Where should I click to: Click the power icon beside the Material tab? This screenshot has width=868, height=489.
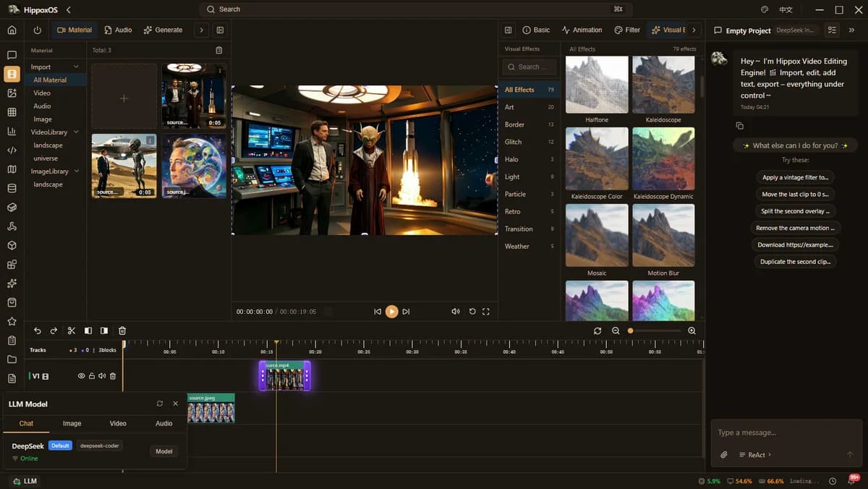click(x=38, y=30)
